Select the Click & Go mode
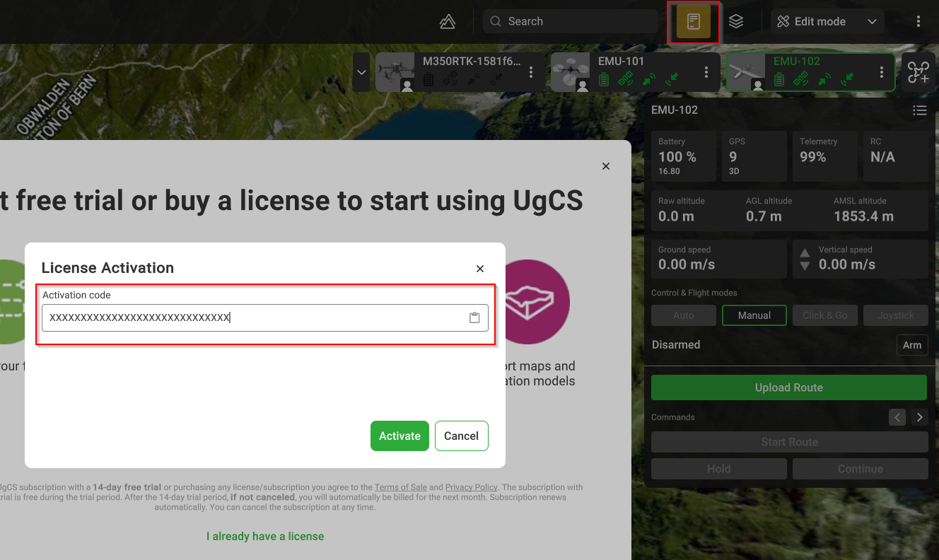This screenshot has height=560, width=939. click(825, 315)
